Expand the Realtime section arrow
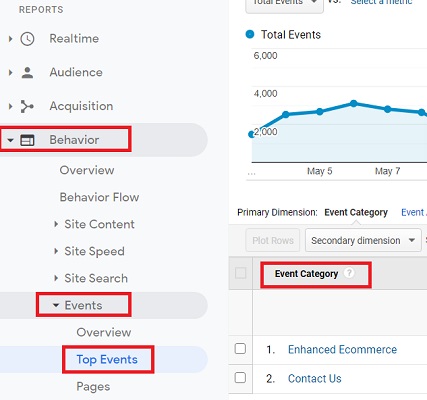 [x=10, y=39]
